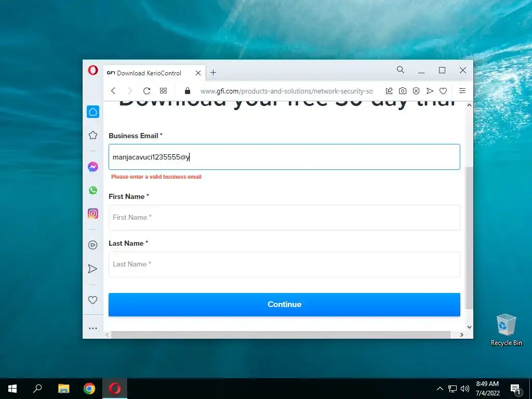Viewport: 532px width, 399px height.
Task: Click the horizontal scrollbar thumb
Action: tap(281, 335)
